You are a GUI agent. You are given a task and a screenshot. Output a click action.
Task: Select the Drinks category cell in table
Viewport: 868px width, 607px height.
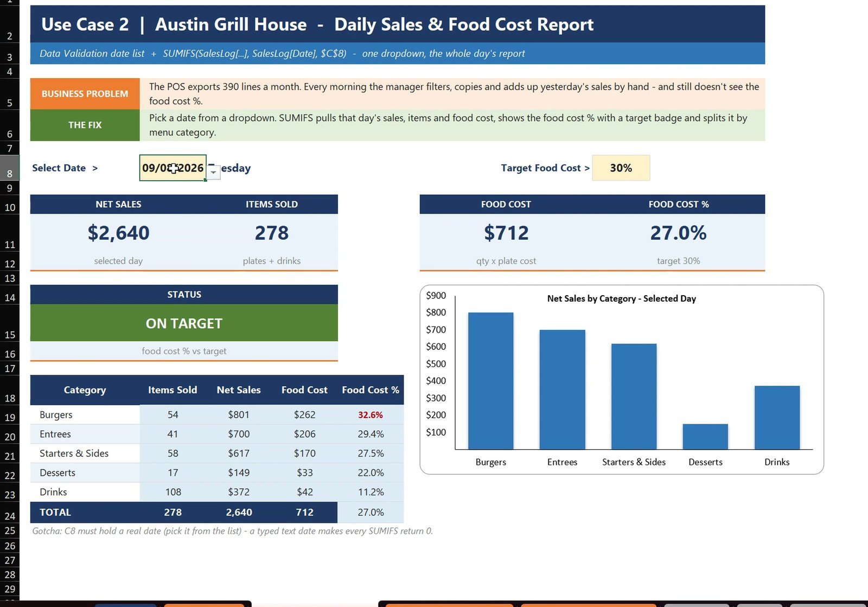point(85,492)
